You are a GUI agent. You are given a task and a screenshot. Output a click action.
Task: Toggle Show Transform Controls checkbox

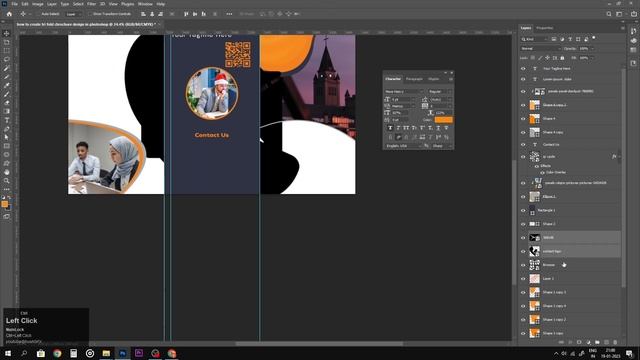[x=91, y=14]
